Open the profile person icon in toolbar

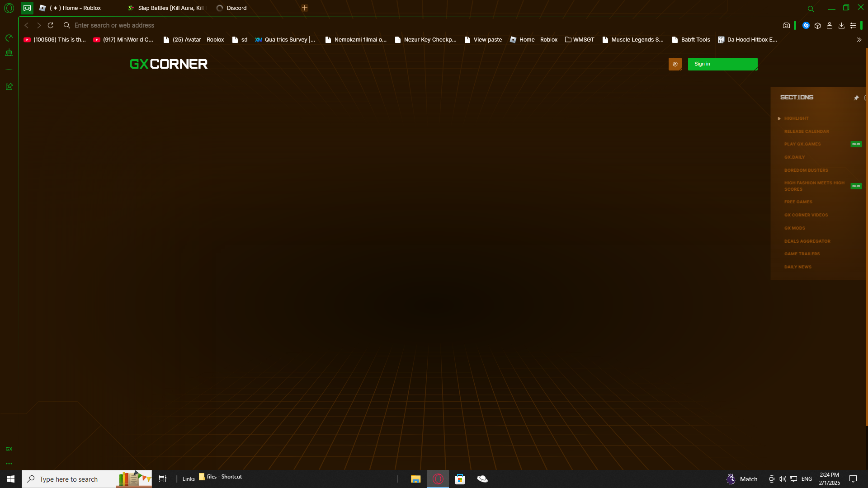pos(830,26)
